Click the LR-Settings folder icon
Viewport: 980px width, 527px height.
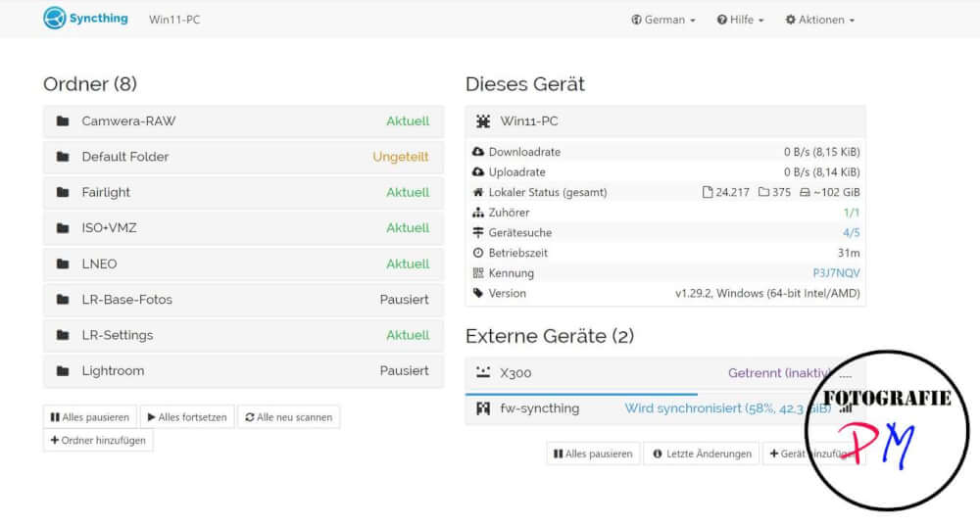(63, 335)
